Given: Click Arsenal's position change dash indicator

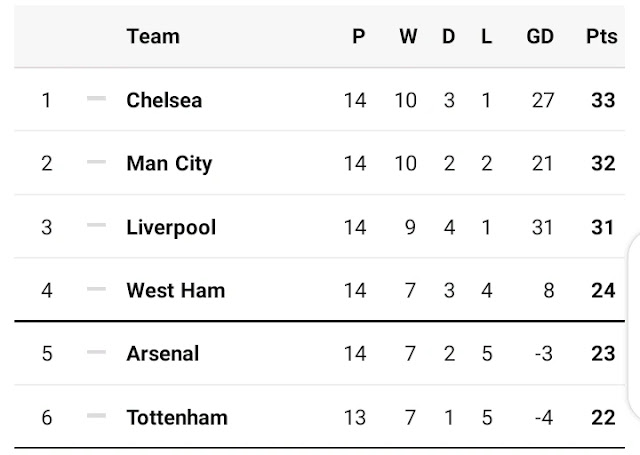Looking at the screenshot, I should tap(96, 353).
